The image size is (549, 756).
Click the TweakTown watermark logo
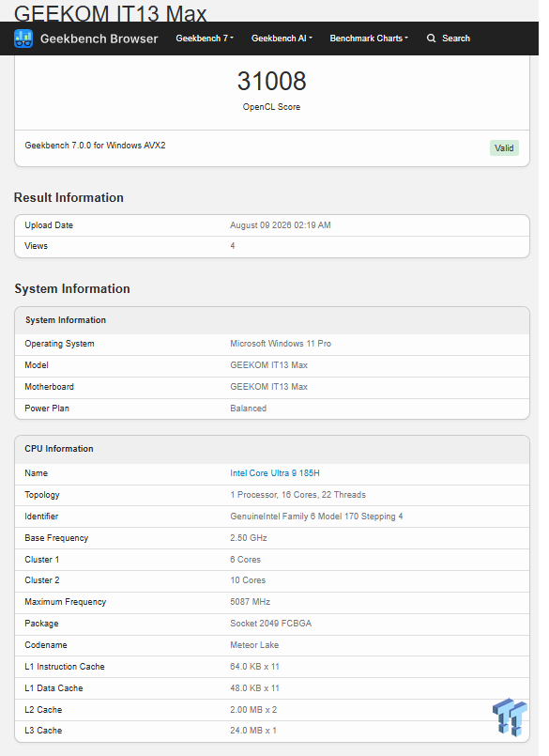pyautogui.click(x=510, y=717)
